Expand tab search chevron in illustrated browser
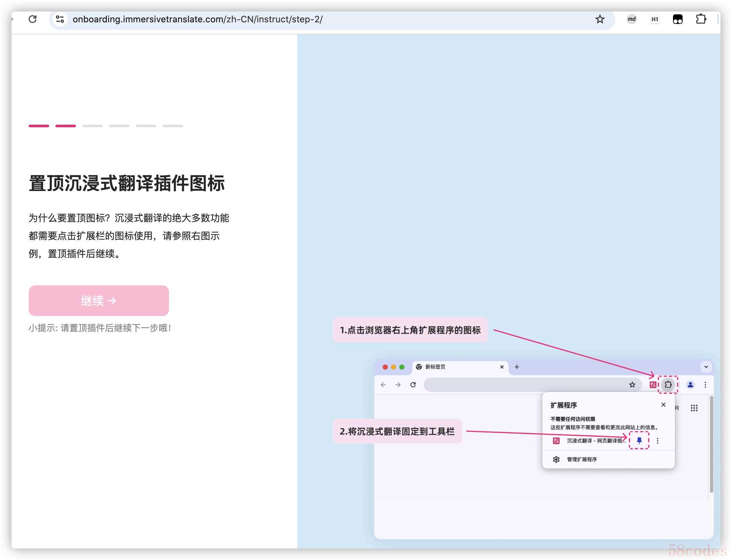The width and height of the screenshot is (732, 560). click(706, 367)
